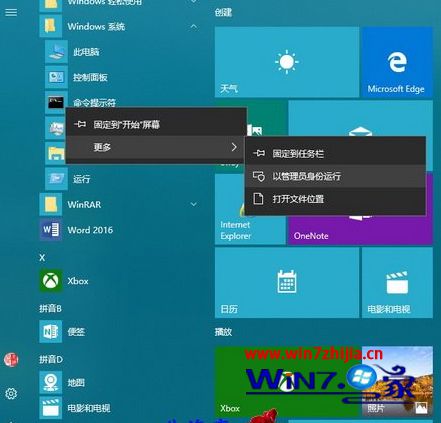This screenshot has width=441, height=423.
Task: Open the OneNote tile
Action: 360,230
